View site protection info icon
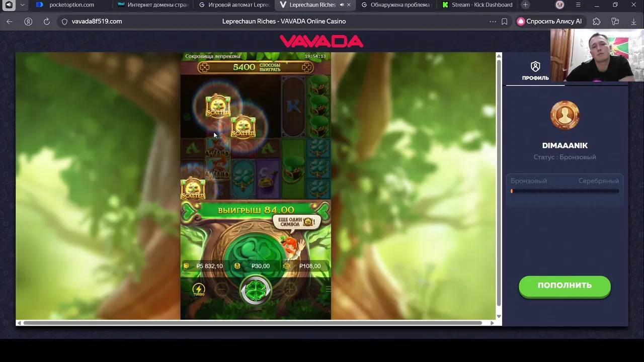The height and width of the screenshot is (362, 644). [64, 22]
